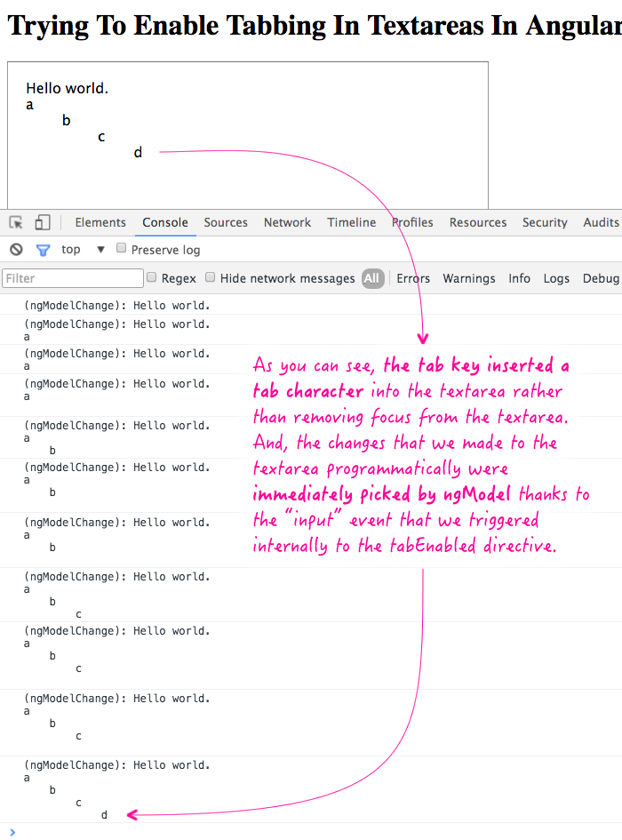Check the Regex filter option
Viewport: 622px width, 840px height.
tap(152, 277)
